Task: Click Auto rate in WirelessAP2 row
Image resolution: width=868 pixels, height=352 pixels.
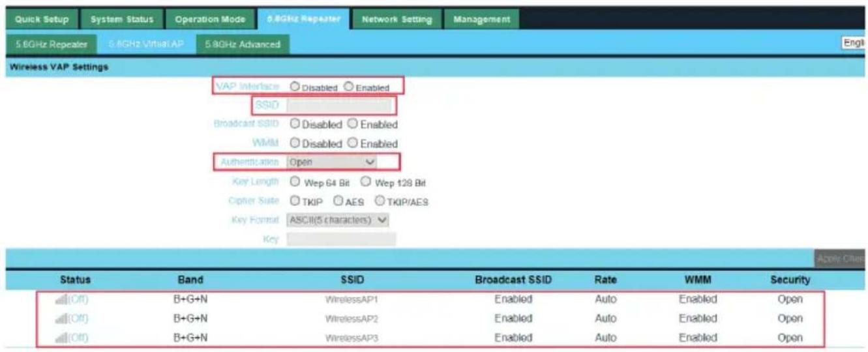Action: coord(606,319)
